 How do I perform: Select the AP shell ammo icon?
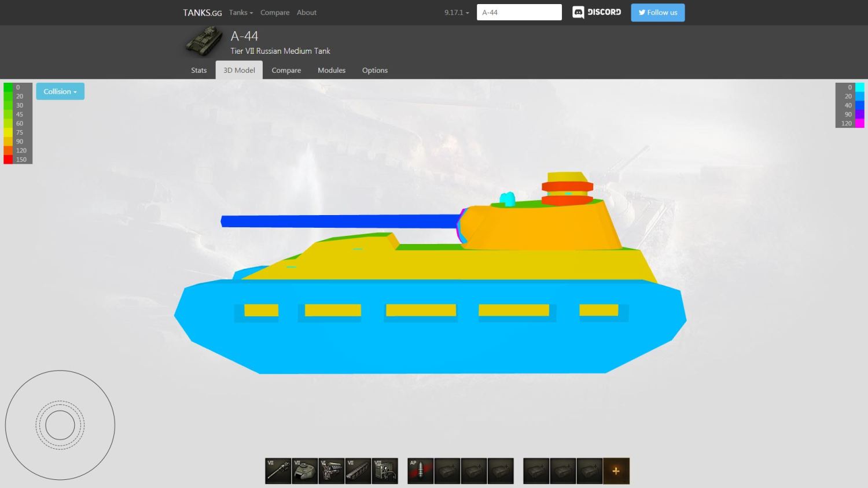coord(421,471)
